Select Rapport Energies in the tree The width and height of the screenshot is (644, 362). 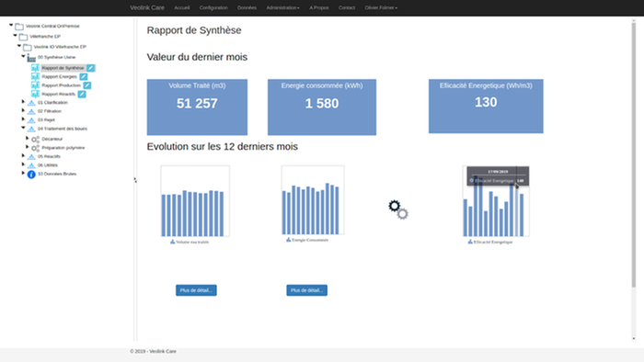pos(59,76)
